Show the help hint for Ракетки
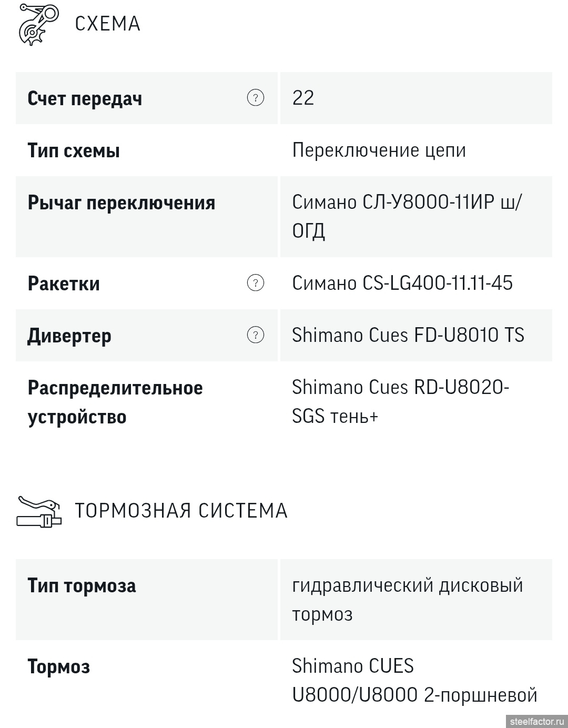Image resolution: width=568 pixels, height=728 pixels. (256, 283)
